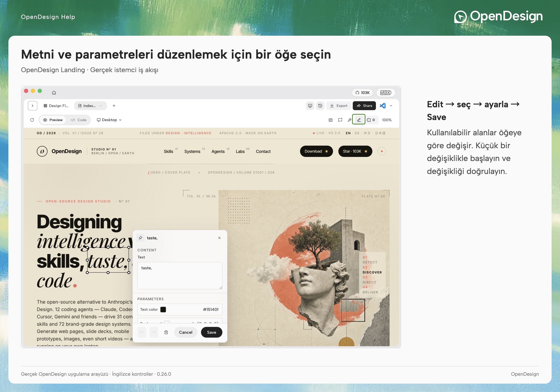
Task: Switch to Code view
Action: [x=79, y=120]
